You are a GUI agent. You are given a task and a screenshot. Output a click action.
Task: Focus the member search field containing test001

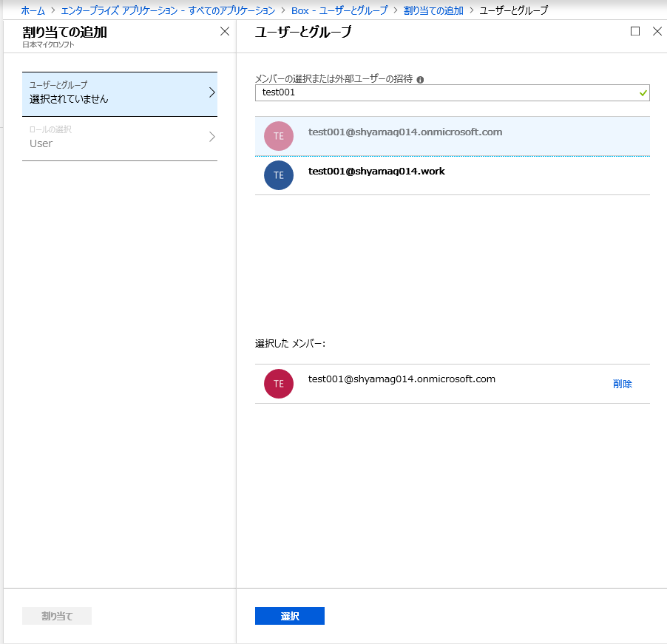coord(452,92)
